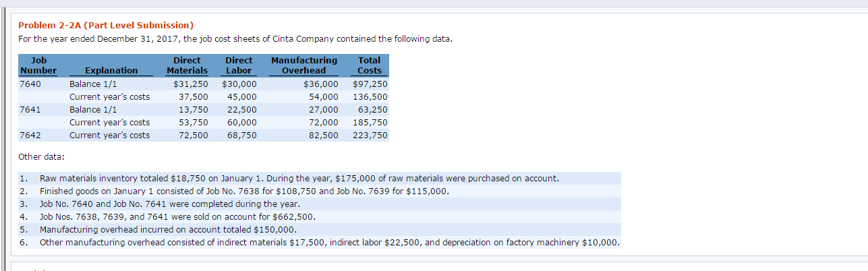Screen dimensions: 868x271
Task: Click the $31,250 direct materials cell
Action: tap(190, 84)
